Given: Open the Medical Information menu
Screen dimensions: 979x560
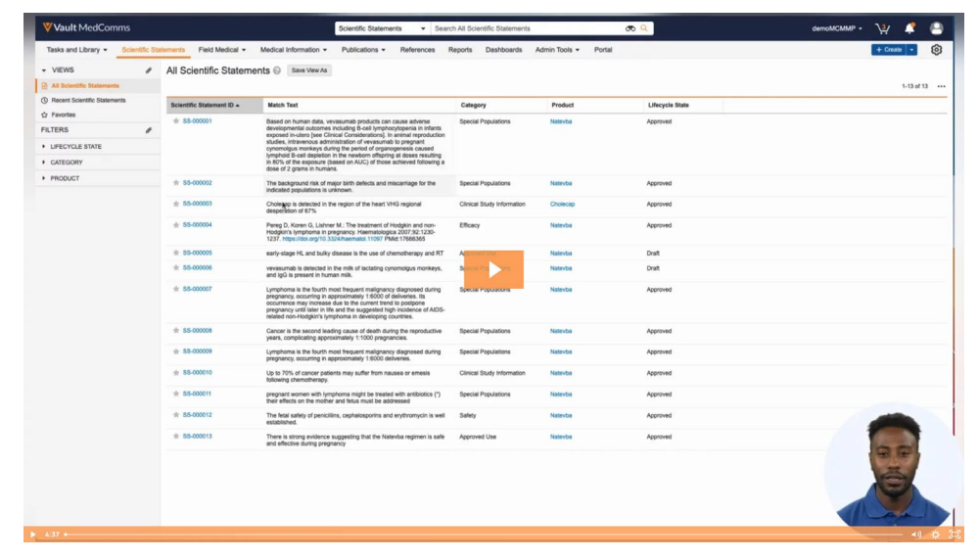Looking at the screenshot, I should (x=294, y=50).
